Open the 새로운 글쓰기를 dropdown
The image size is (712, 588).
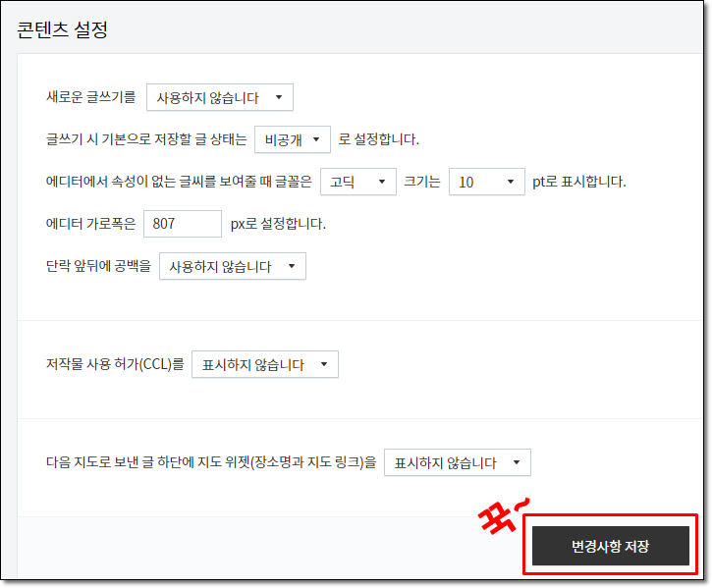click(x=220, y=97)
